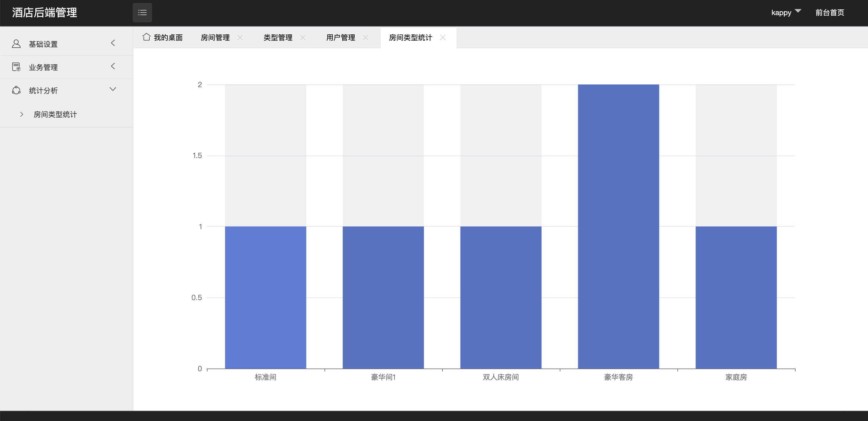Image resolution: width=868 pixels, height=421 pixels.
Task: Expand the 业务管理 menu chevron
Action: pos(113,66)
